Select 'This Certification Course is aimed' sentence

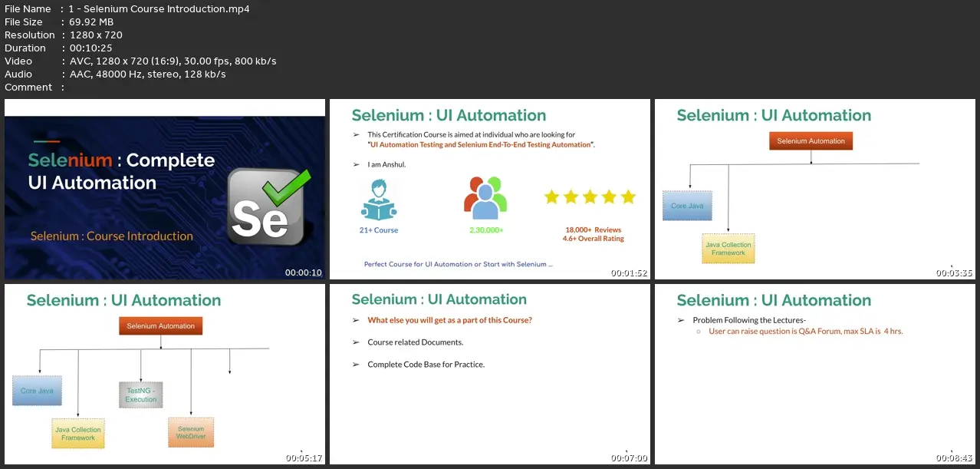coord(471,135)
